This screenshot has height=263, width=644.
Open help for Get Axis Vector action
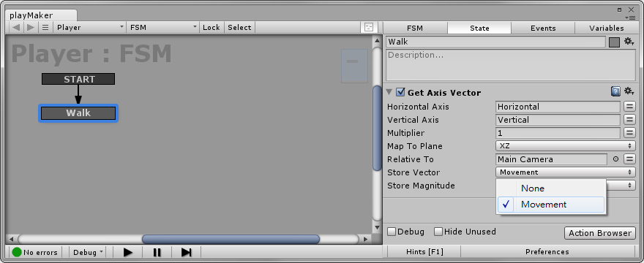tap(615, 91)
